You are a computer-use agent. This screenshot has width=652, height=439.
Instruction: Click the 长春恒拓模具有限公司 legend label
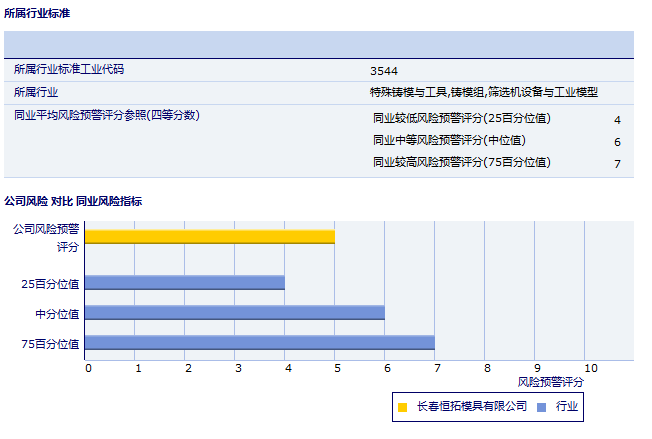click(471, 406)
